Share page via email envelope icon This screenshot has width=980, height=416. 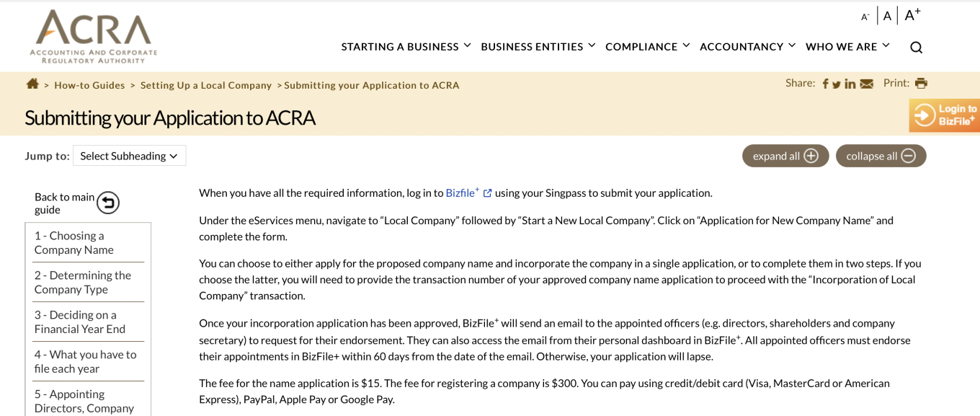tap(867, 84)
